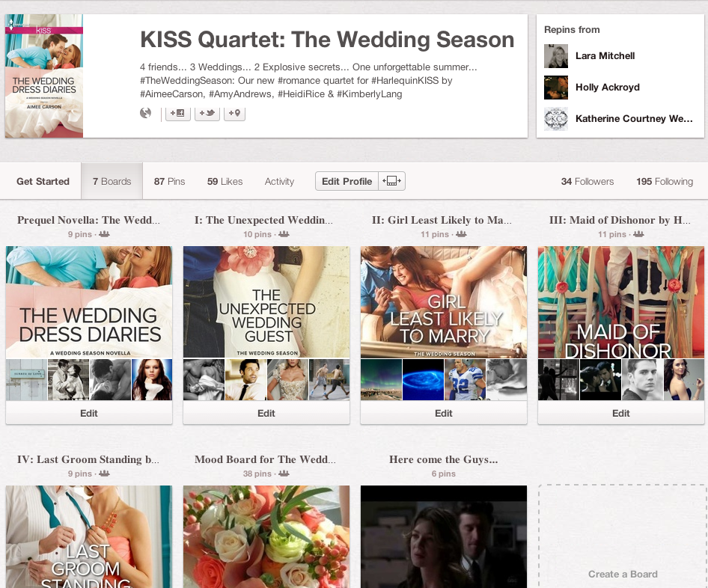Click group icon under Unexpected Wedding board title
This screenshot has height=588, width=708.
[x=284, y=234]
